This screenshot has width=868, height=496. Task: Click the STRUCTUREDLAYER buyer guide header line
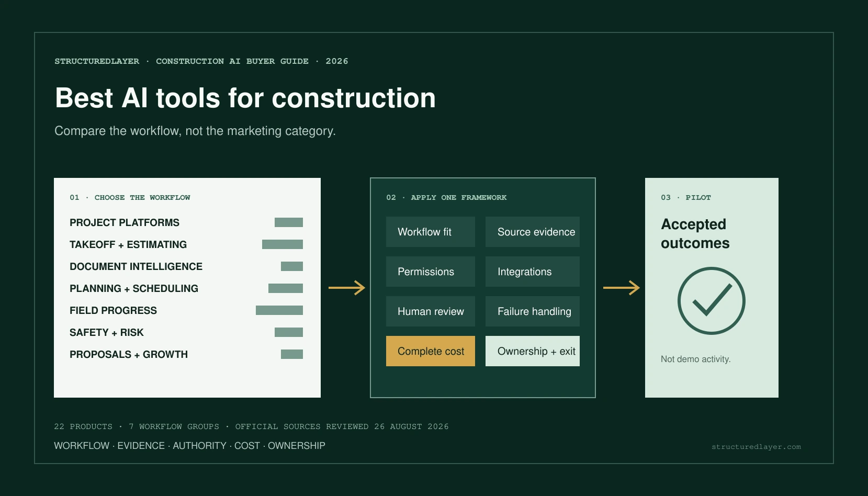201,61
